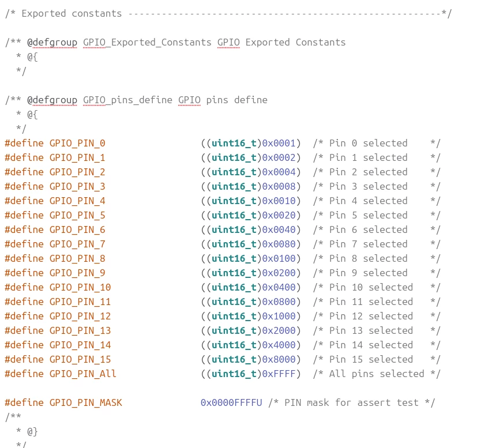The height and width of the screenshot is (448, 481).
Task: Place cursor on value 0x0001
Action: click(x=279, y=143)
